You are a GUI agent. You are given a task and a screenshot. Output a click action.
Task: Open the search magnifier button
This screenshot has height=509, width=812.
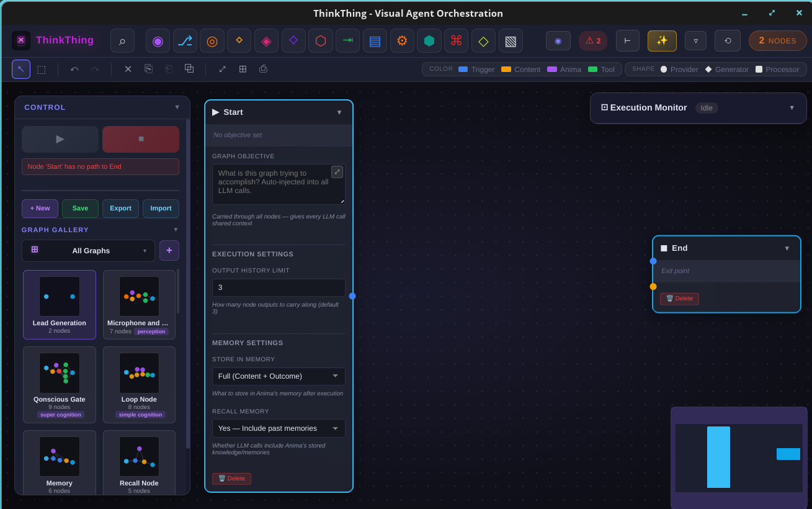(122, 41)
